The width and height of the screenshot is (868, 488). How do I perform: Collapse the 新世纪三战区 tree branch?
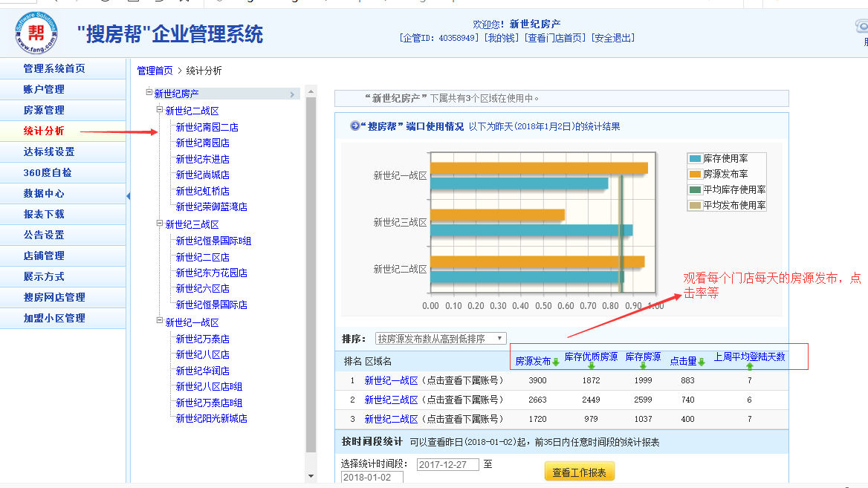point(160,224)
